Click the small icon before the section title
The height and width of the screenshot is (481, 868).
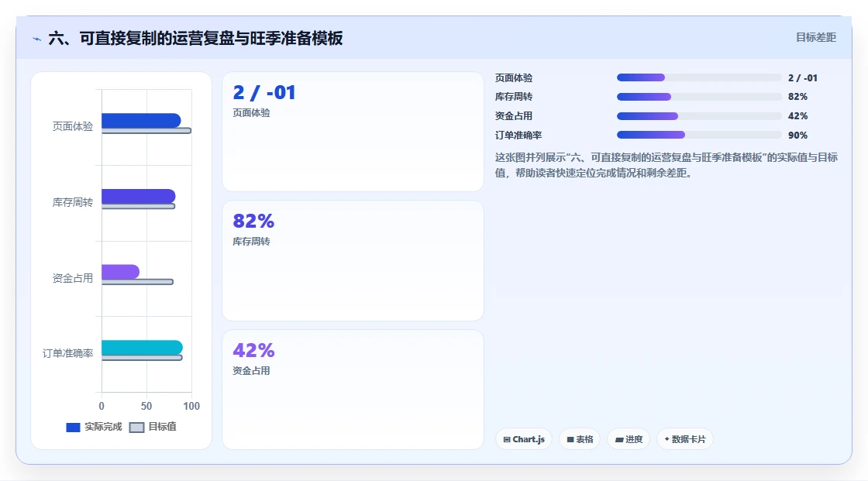click(x=37, y=39)
